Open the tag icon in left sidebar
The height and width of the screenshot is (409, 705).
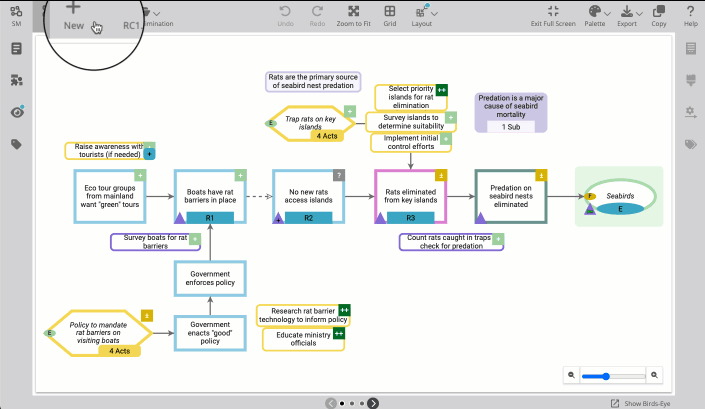point(17,144)
